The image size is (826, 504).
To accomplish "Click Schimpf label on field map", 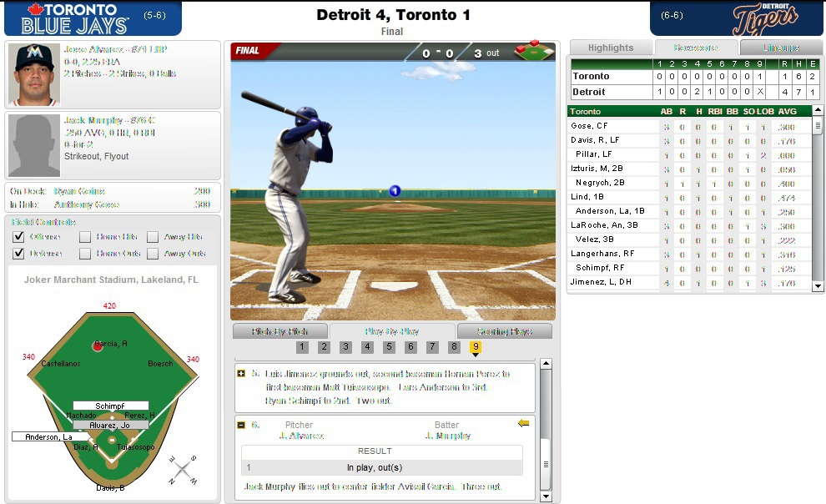I will coord(111,406).
